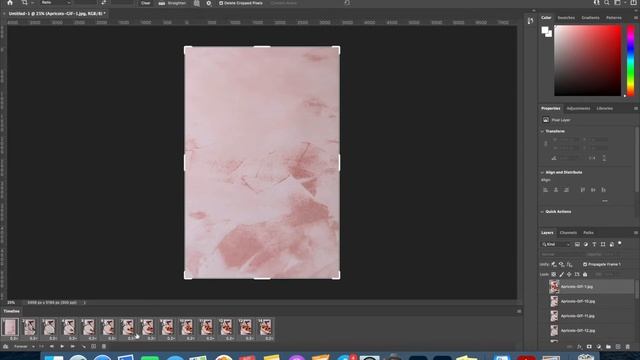Screen dimensions: 640x360
Task: Open the Color panel menu
Action: tap(636, 18)
